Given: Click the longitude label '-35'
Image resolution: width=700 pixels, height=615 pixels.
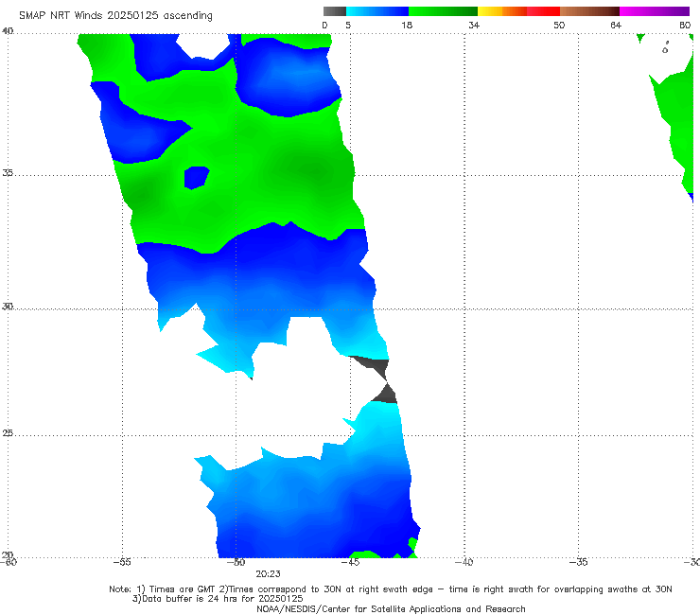Looking at the screenshot, I should point(578,562).
